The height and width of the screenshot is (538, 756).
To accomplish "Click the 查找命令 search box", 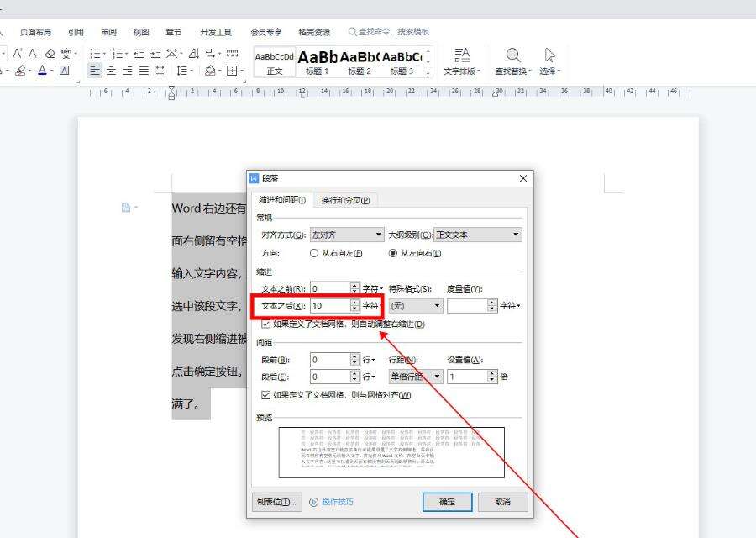I will 389,32.
